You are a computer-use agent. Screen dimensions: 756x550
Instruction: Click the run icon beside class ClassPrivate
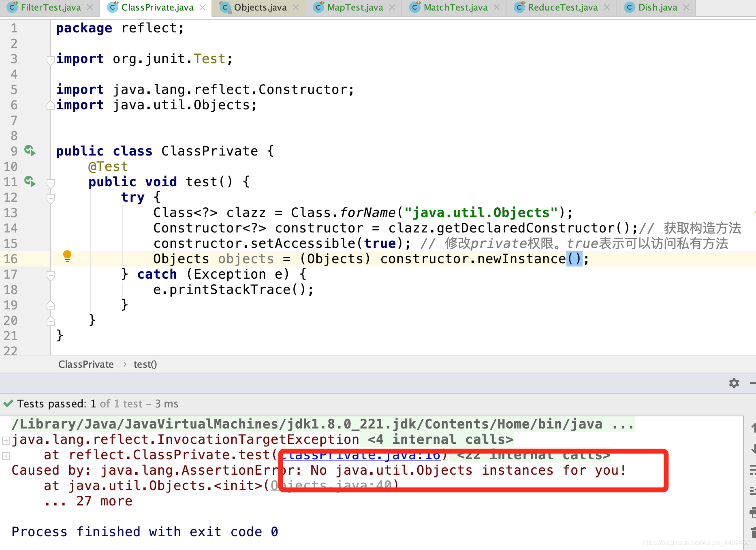click(x=30, y=151)
